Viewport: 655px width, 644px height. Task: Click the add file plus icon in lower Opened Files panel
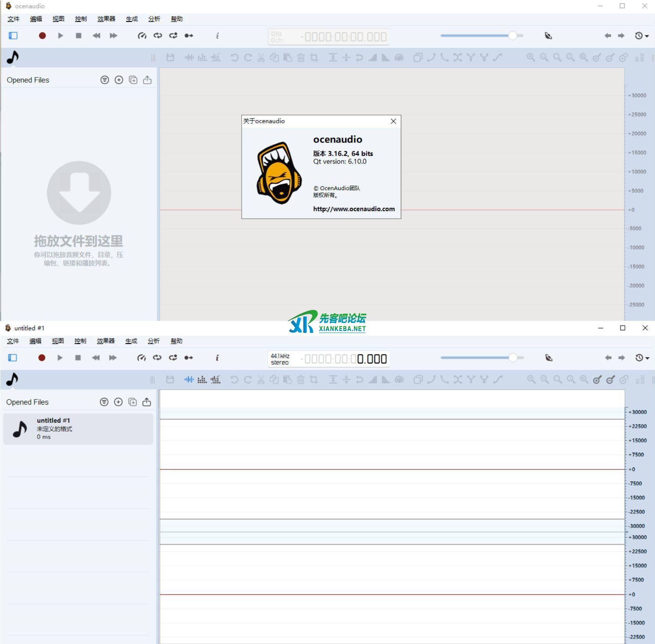[x=118, y=402]
